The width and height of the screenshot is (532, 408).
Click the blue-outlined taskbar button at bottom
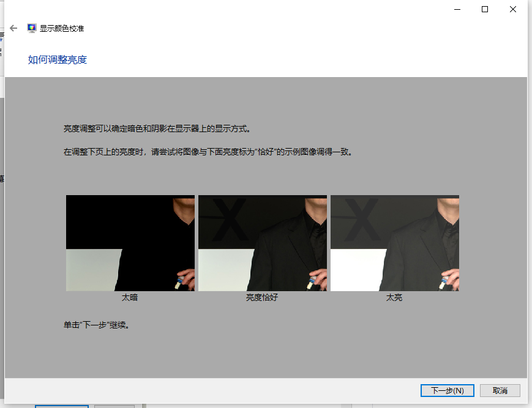(61, 406)
